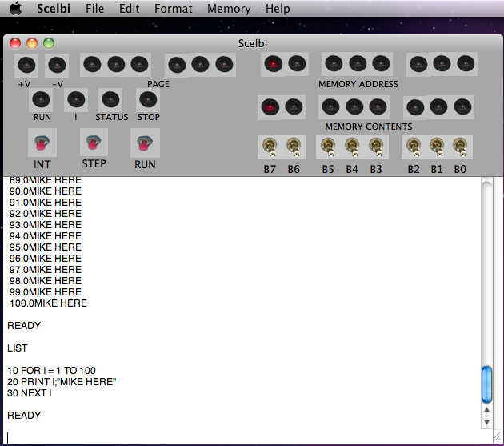Click the last lamp in the PAGE row
Image resolution: width=504 pixels, height=446 pixels.
[224, 64]
